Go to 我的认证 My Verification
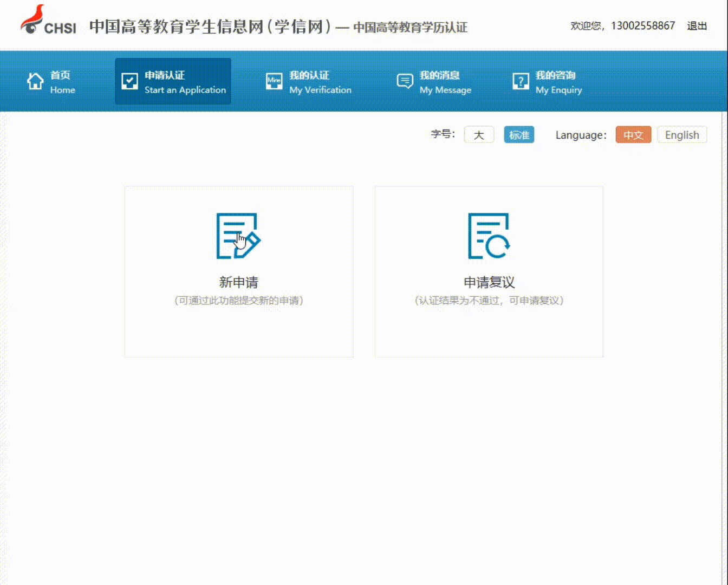The width and height of the screenshot is (728, 585). (309, 82)
